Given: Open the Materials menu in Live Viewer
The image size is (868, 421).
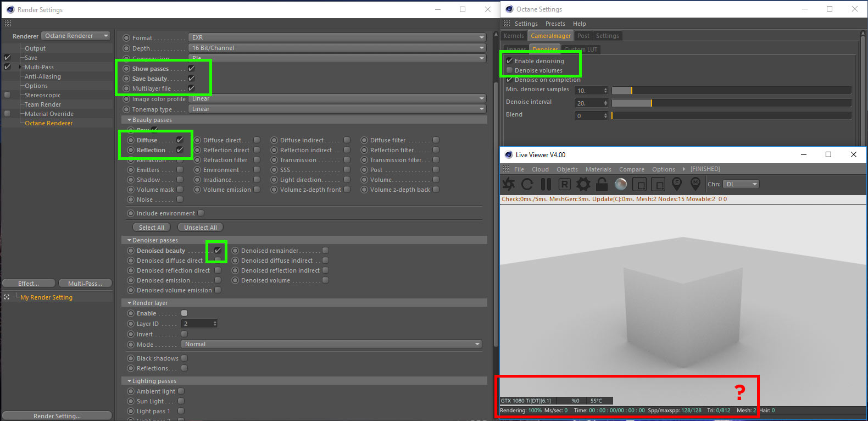Looking at the screenshot, I should click(598, 169).
